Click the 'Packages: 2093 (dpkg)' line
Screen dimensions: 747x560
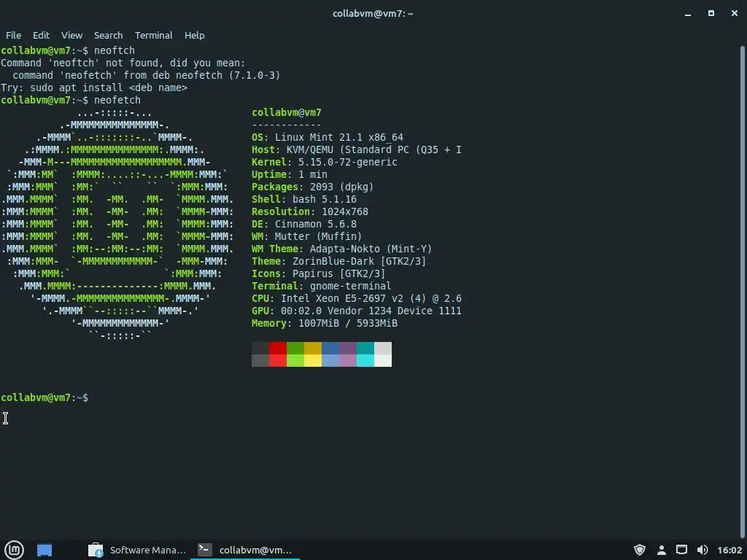(x=312, y=187)
